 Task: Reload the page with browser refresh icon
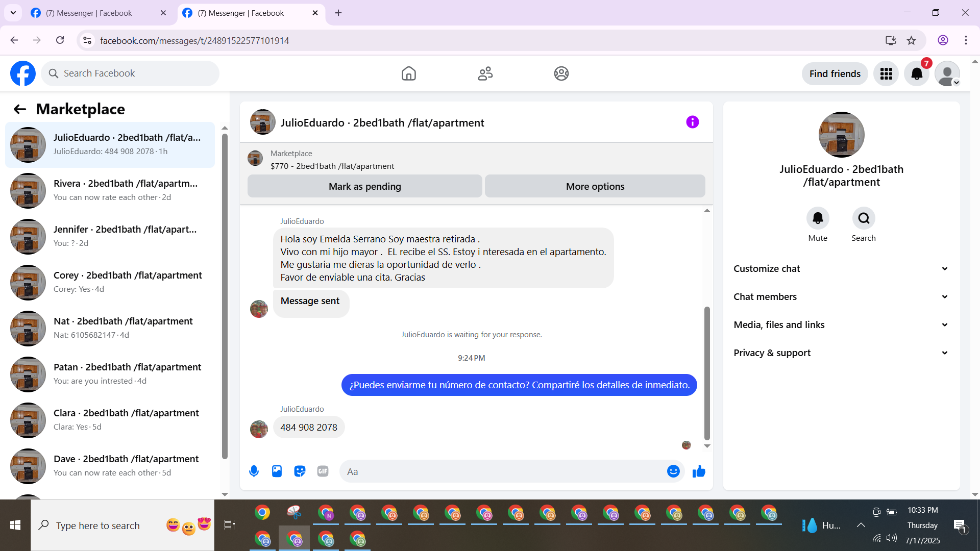tap(60, 40)
